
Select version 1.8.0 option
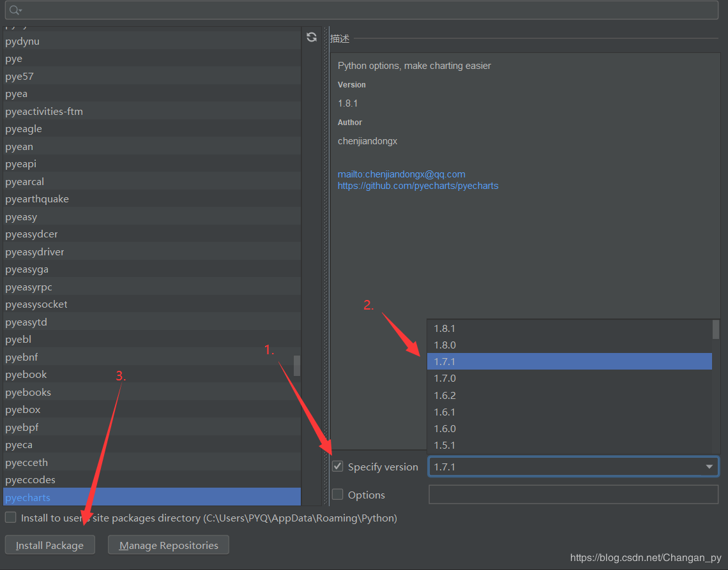(x=444, y=345)
